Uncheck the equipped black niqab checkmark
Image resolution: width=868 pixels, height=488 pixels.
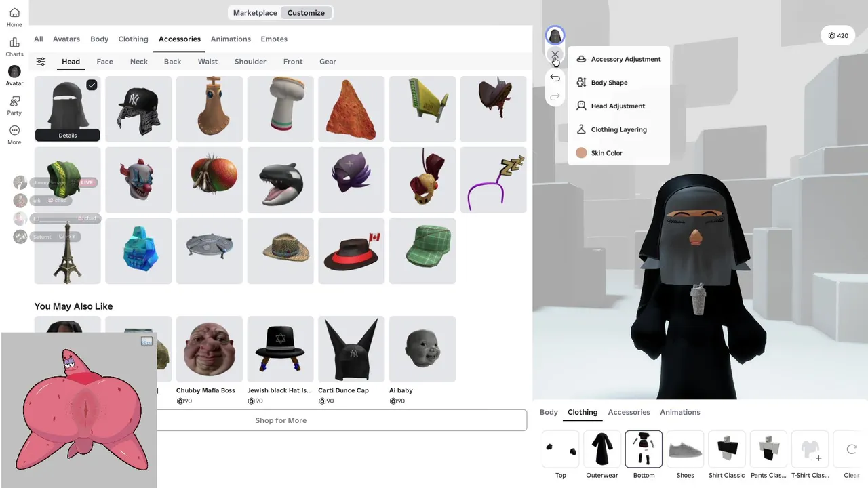tap(92, 85)
